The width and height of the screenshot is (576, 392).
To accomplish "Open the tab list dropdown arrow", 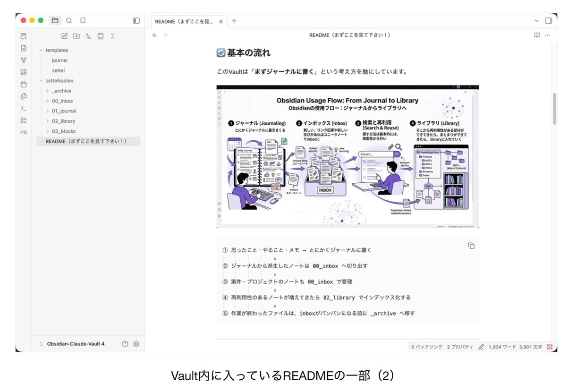I will [x=536, y=21].
